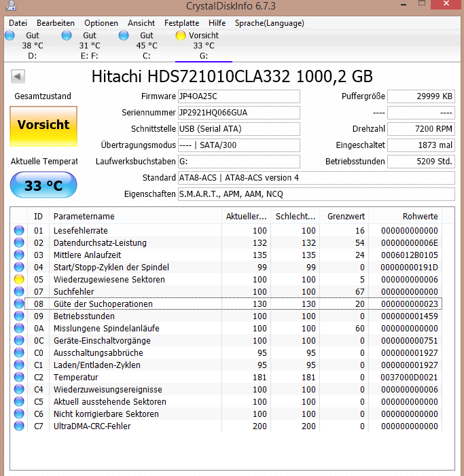Select drive G: yellow Vorsicht icon
The image size is (464, 476).
pos(181,35)
